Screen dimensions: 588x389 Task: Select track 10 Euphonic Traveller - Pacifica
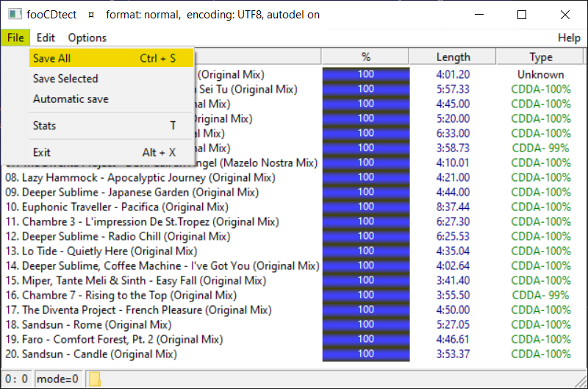(x=117, y=207)
